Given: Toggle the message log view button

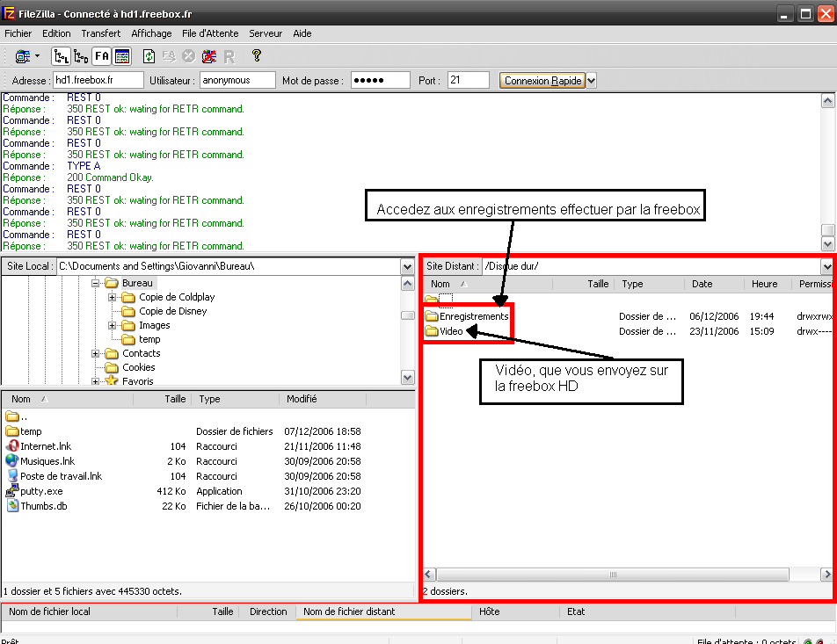Looking at the screenshot, I should (x=122, y=56).
